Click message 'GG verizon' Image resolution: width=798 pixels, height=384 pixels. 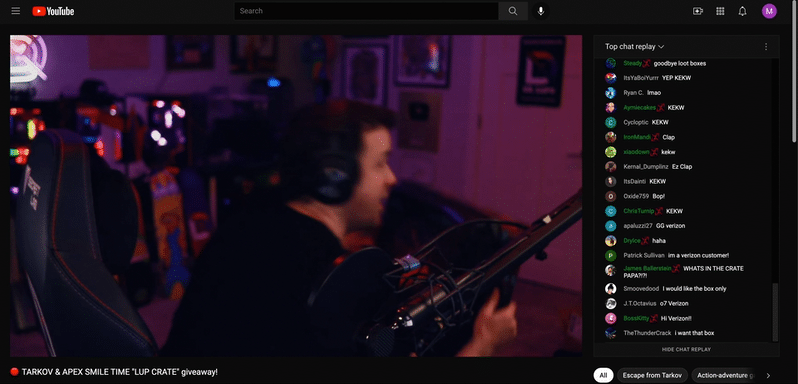[670, 225]
